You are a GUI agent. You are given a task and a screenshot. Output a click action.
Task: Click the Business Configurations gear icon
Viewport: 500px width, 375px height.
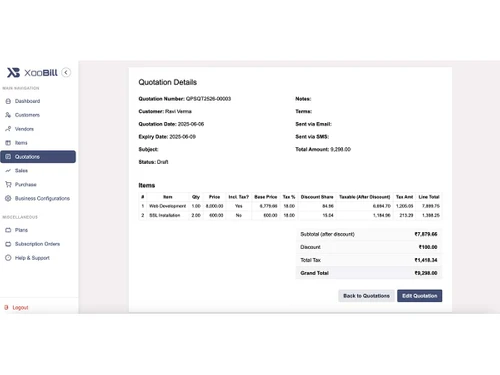point(8,198)
